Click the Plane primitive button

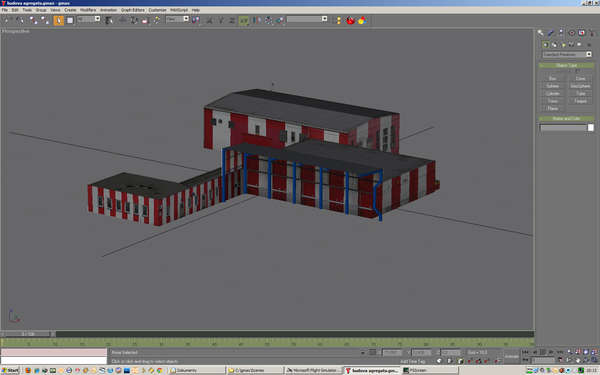click(553, 109)
